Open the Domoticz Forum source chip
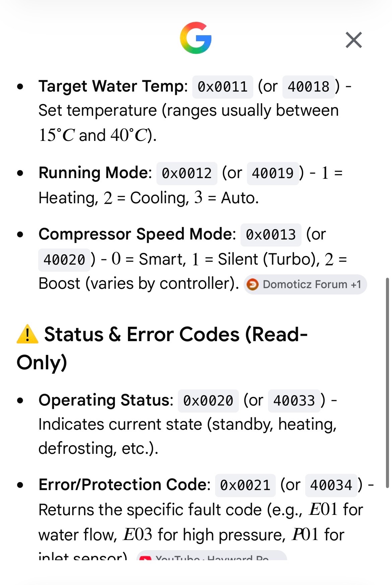This screenshot has height=585, width=392. point(305,284)
